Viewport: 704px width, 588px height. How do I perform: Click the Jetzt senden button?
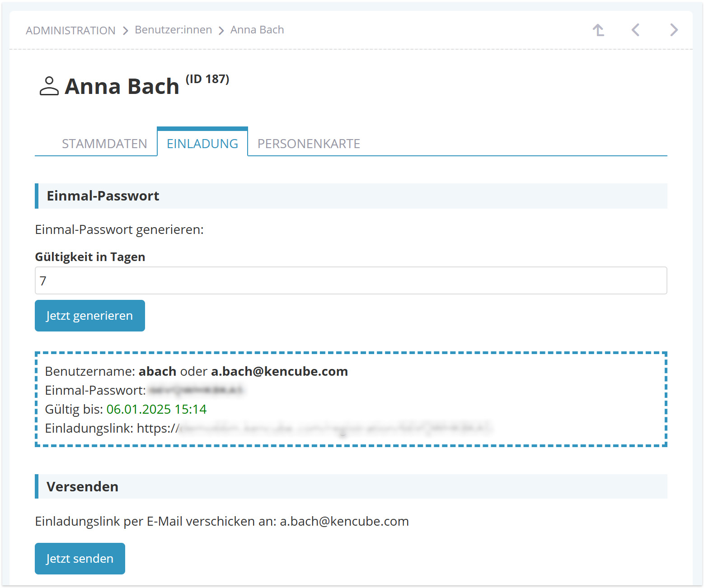click(80, 559)
